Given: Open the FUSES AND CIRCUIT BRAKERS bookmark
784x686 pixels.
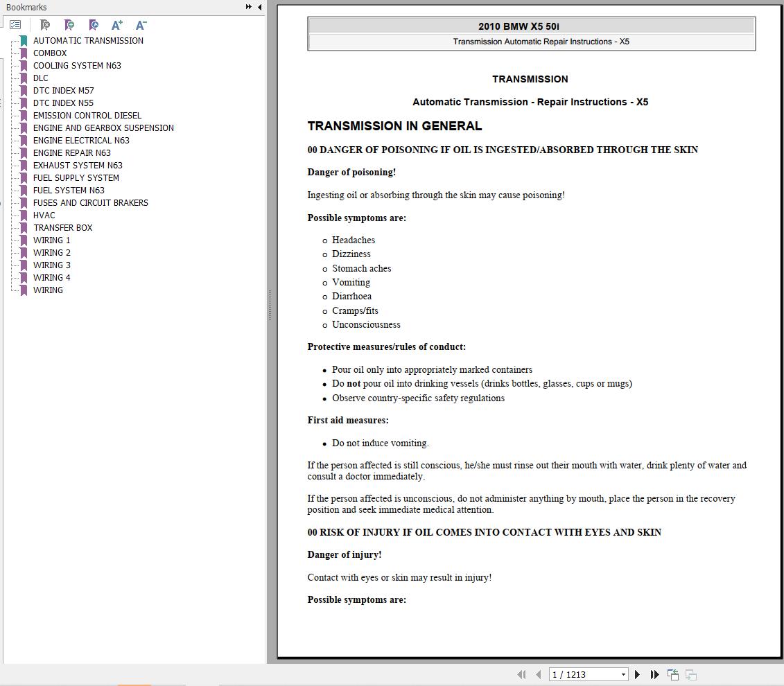Looking at the screenshot, I should pyautogui.click(x=90, y=202).
